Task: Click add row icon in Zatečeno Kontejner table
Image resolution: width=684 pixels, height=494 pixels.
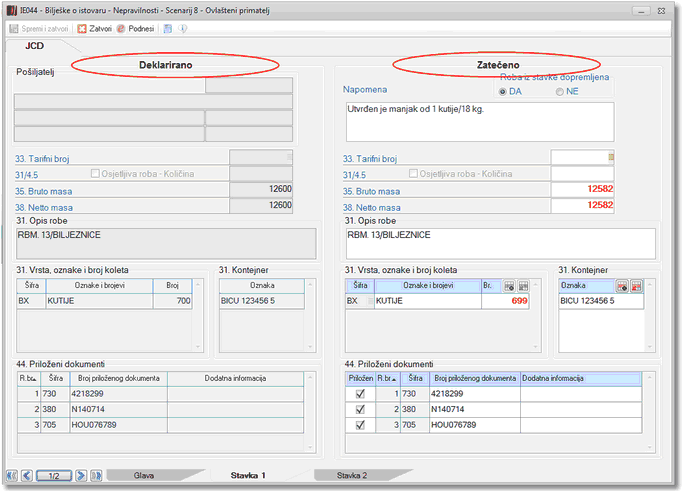Action: (x=622, y=286)
